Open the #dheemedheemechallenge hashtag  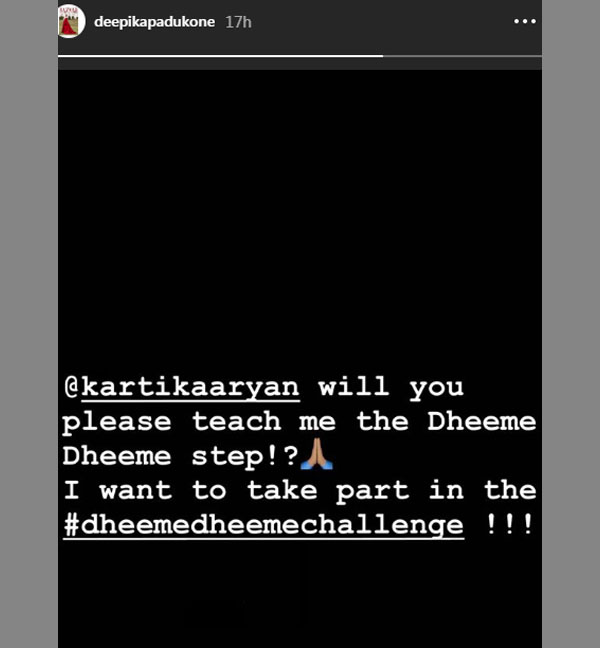[x=264, y=526]
